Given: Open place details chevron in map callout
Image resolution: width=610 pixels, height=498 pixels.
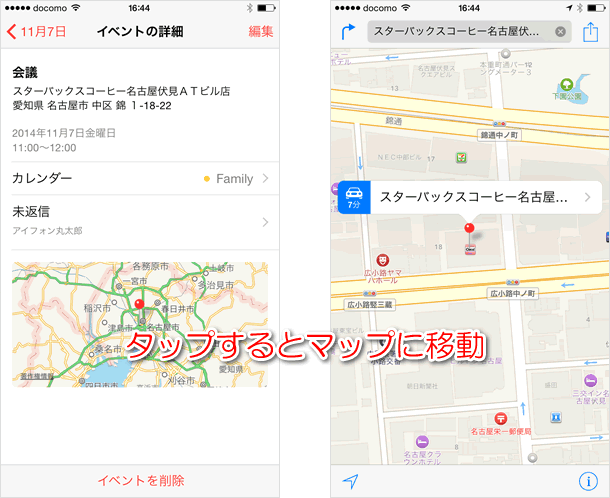Looking at the screenshot, I should pos(587,198).
